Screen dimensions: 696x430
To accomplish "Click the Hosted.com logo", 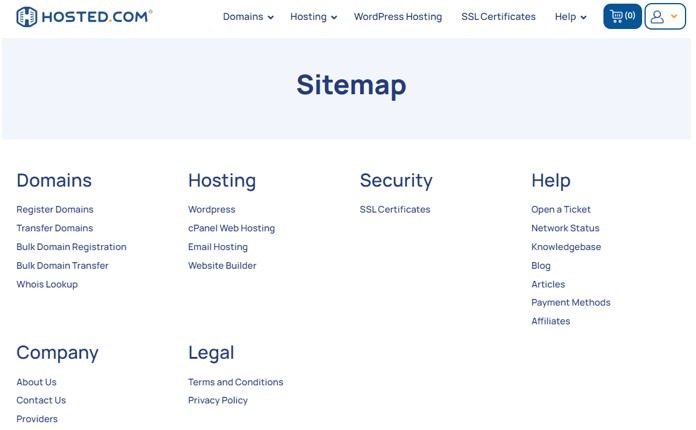I will (84, 17).
